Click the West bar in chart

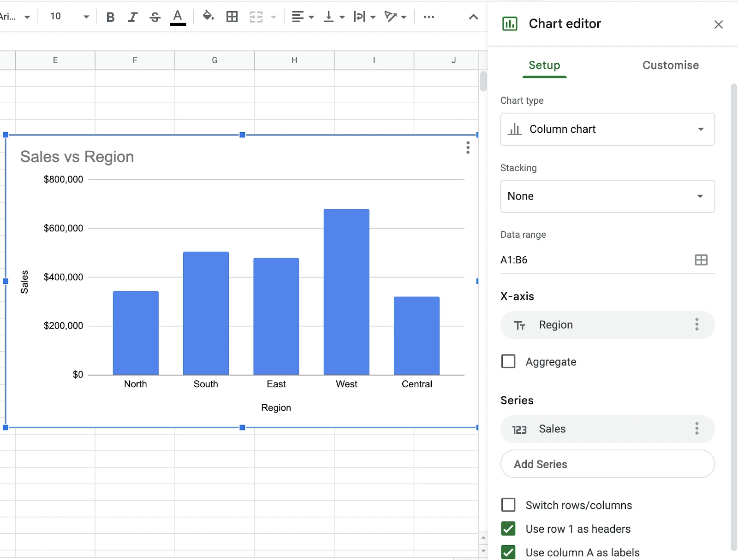[346, 292]
